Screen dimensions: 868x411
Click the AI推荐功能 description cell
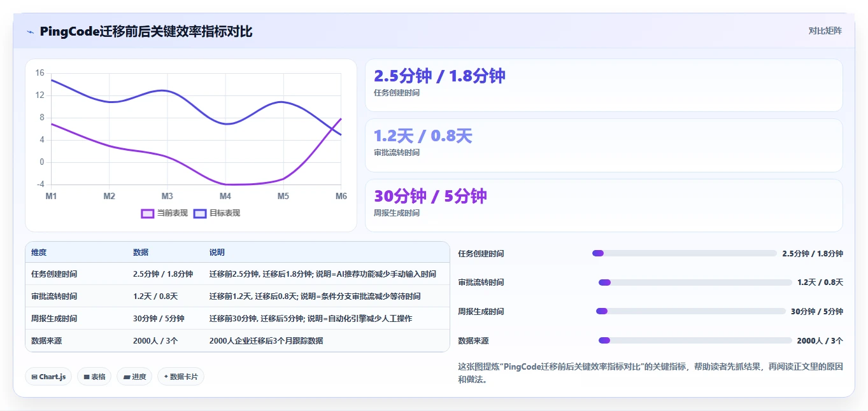click(323, 274)
